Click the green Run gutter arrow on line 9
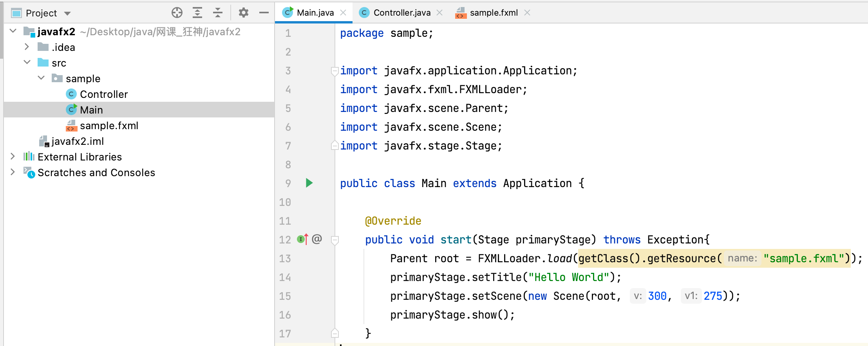The height and width of the screenshot is (346, 868). pos(309,183)
